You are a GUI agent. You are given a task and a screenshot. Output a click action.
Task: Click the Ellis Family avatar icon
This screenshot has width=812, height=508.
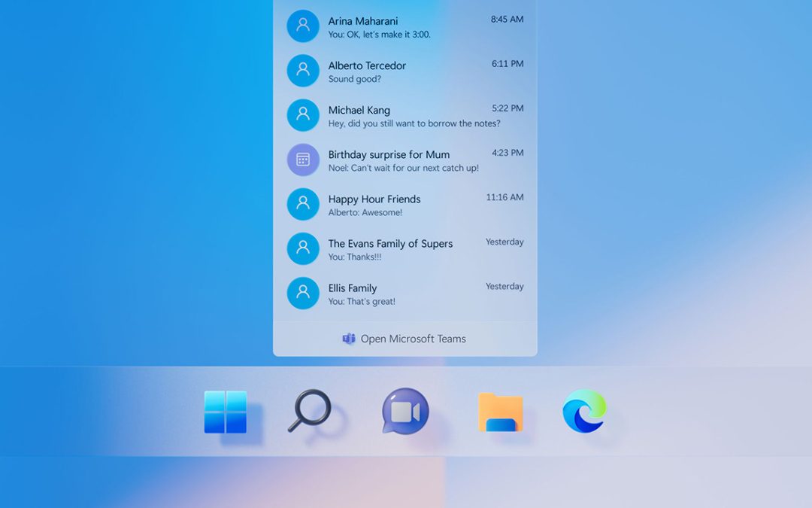(303, 294)
